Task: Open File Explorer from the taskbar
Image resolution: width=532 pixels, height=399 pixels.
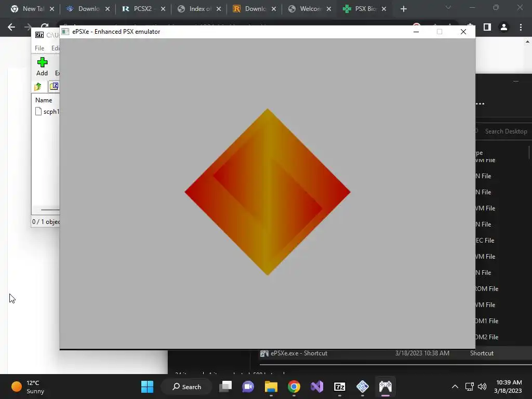Action: pyautogui.click(x=271, y=387)
